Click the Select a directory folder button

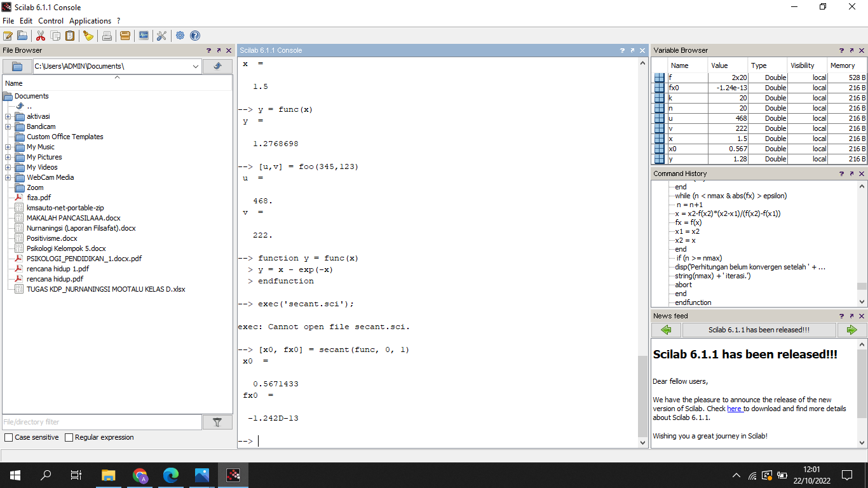[x=17, y=66]
